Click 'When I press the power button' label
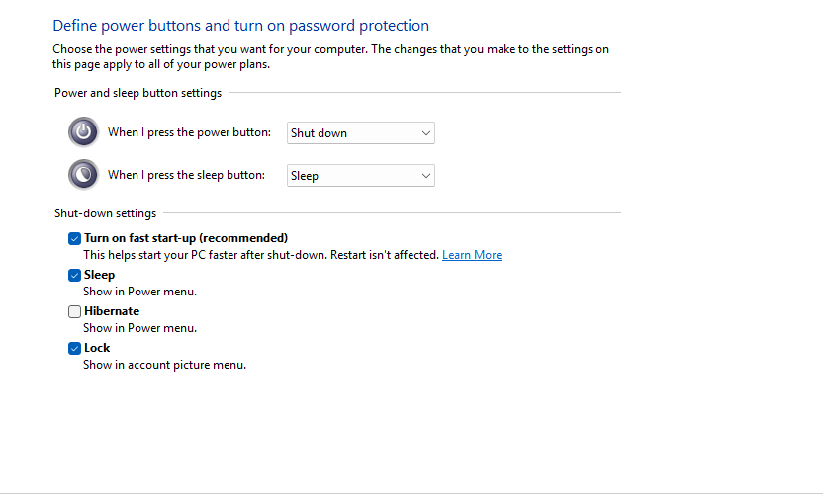 tap(189, 132)
